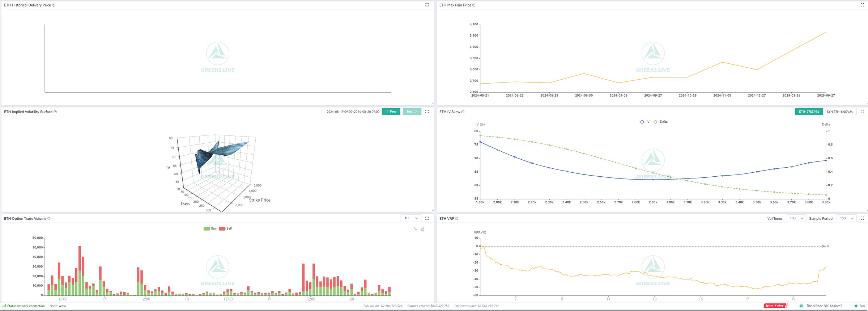Toggle the IV series in skew legend
868x311 pixels.
click(644, 122)
